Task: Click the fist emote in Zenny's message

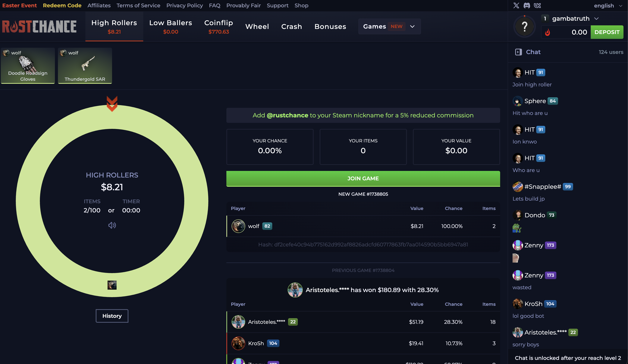Action: pos(516,258)
